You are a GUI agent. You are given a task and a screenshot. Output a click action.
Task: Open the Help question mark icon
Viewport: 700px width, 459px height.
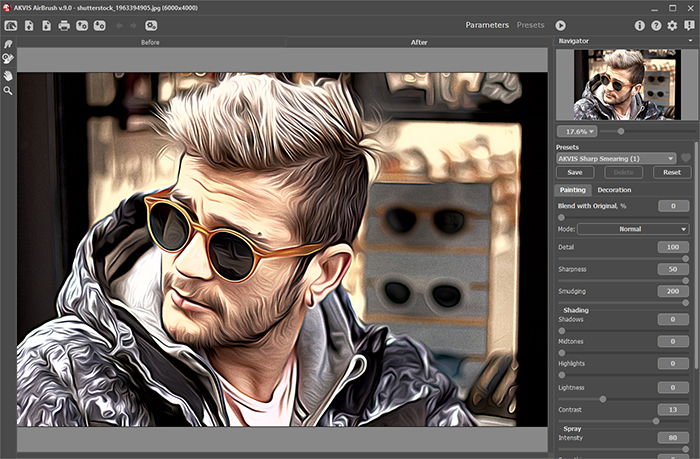click(x=656, y=25)
